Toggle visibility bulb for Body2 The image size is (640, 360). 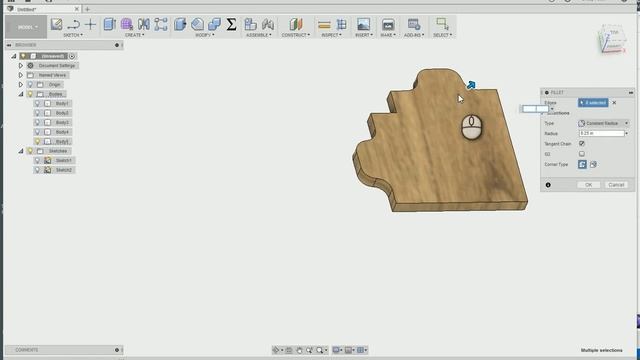pyautogui.click(x=38, y=113)
